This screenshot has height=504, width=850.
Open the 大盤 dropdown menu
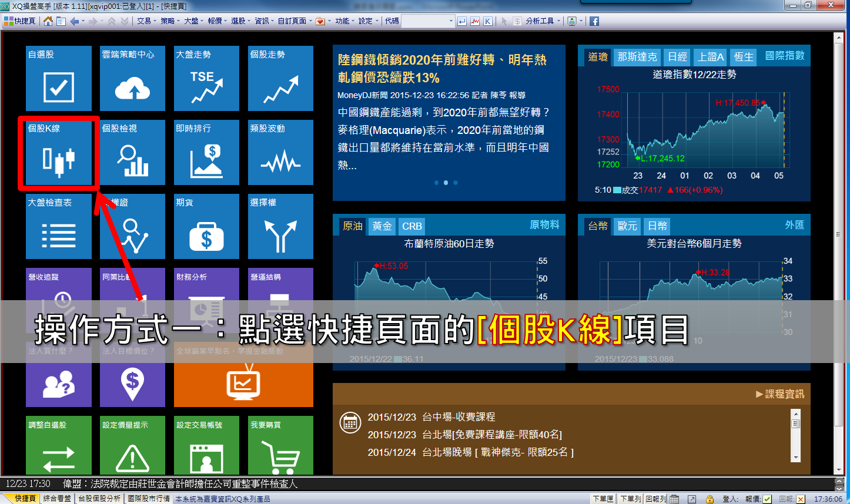coord(193,21)
